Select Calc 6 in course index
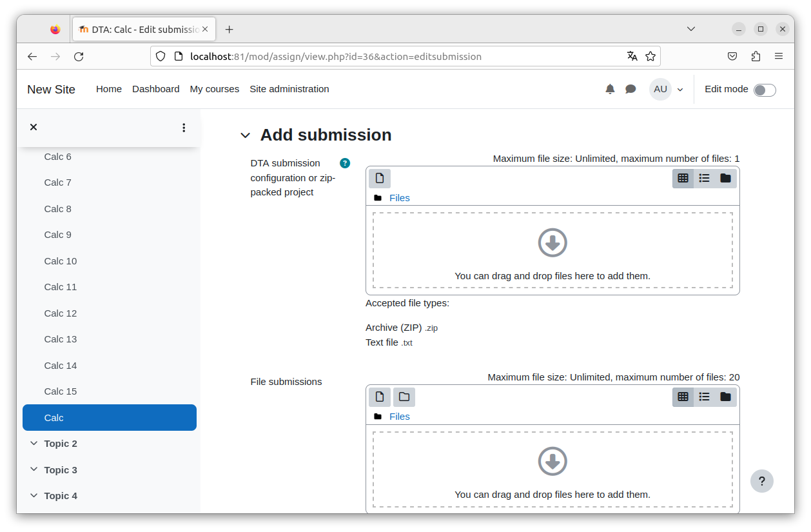 58,157
